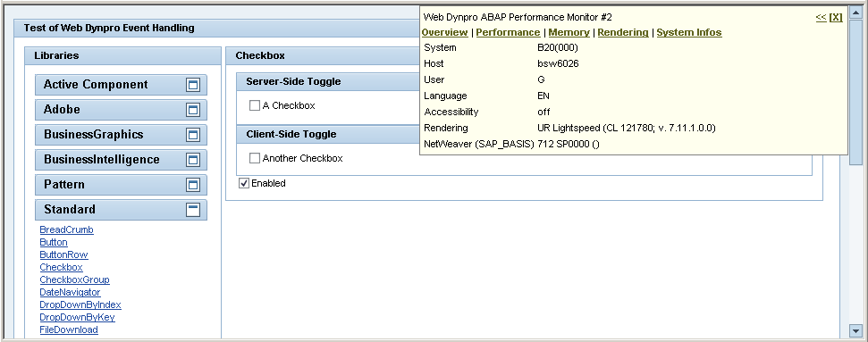The image size is (868, 342).
Task: Click the host value bsw6026
Action: click(x=558, y=63)
